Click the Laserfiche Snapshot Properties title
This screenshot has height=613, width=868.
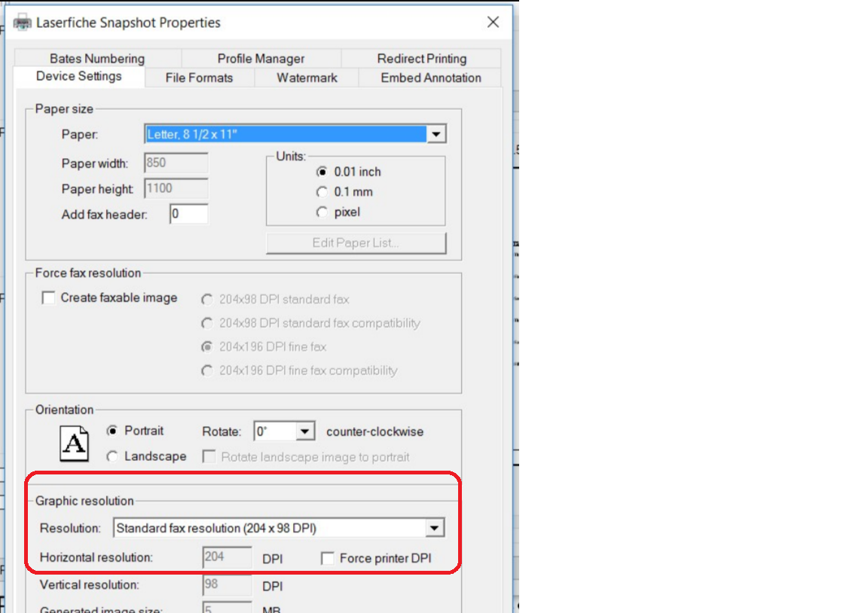(x=128, y=23)
